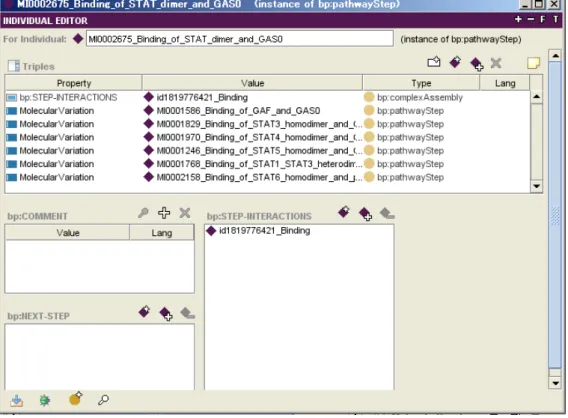The width and height of the screenshot is (568, 418).
Task: Click the plus icon for bp:COMMENT
Action: tap(164, 213)
